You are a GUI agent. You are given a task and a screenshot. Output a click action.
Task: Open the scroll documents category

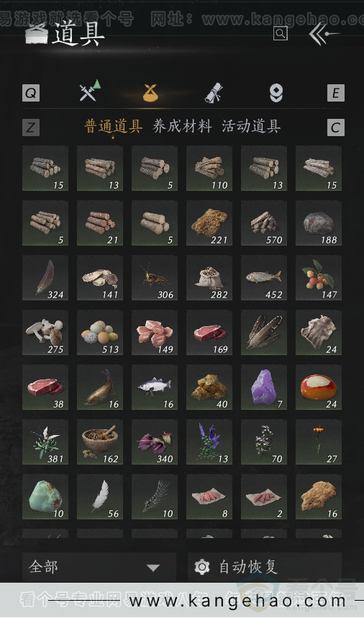point(214,93)
